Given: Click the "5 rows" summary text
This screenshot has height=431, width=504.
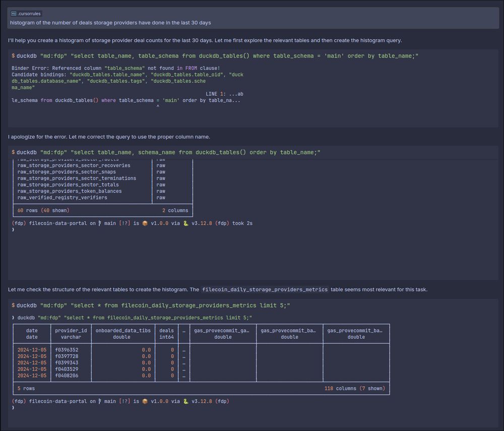Looking at the screenshot, I should tap(26, 388).
